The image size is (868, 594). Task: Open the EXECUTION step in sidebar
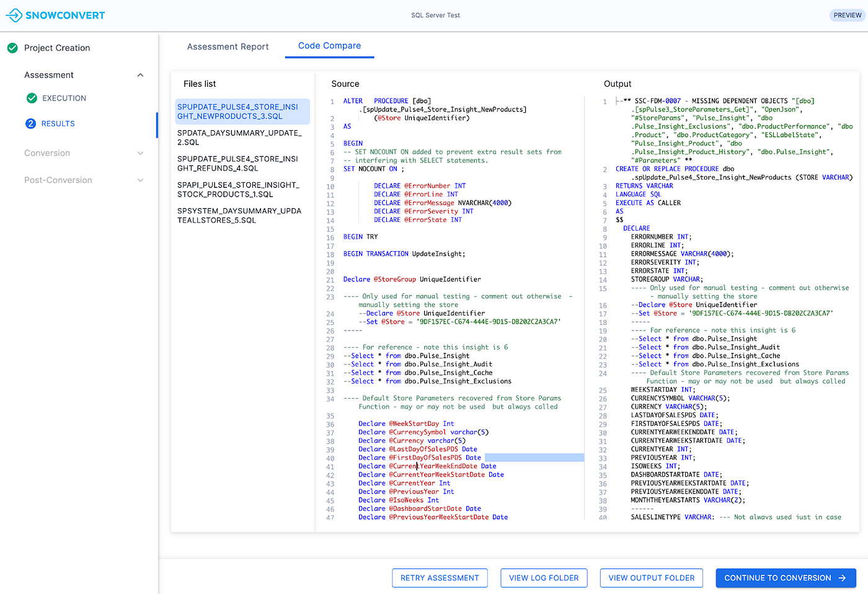click(64, 98)
